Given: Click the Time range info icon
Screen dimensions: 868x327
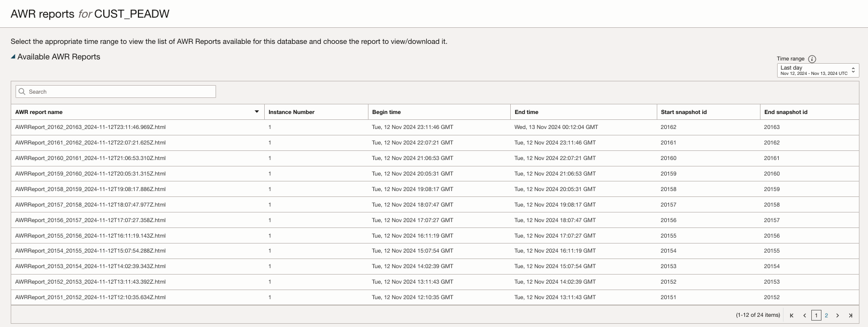Looking at the screenshot, I should (x=812, y=59).
